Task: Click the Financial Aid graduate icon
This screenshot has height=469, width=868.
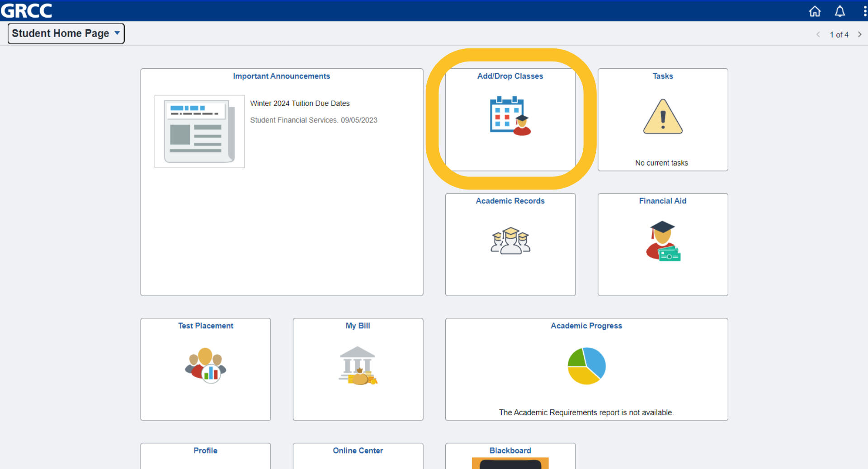Action: click(662, 241)
